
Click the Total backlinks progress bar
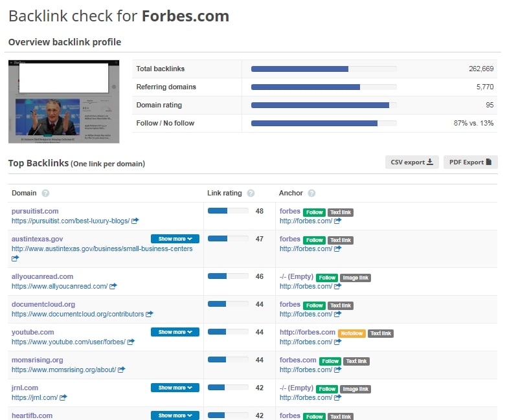pyautogui.click(x=324, y=69)
